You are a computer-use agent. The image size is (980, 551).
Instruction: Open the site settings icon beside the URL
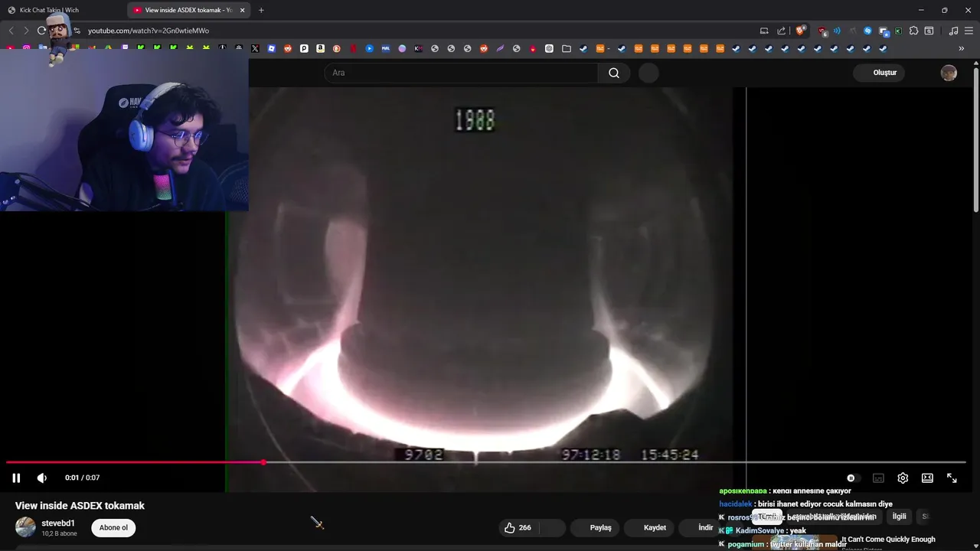(x=77, y=31)
